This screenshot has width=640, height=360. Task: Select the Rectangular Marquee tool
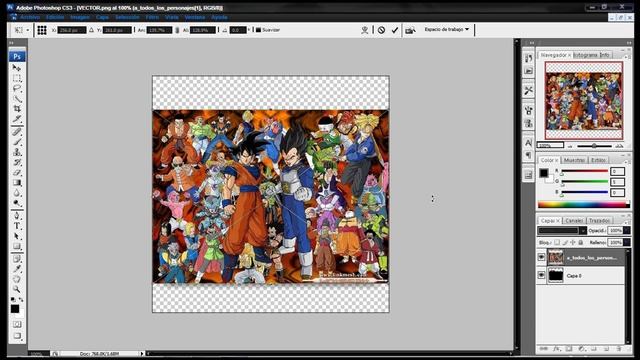pos(17,78)
